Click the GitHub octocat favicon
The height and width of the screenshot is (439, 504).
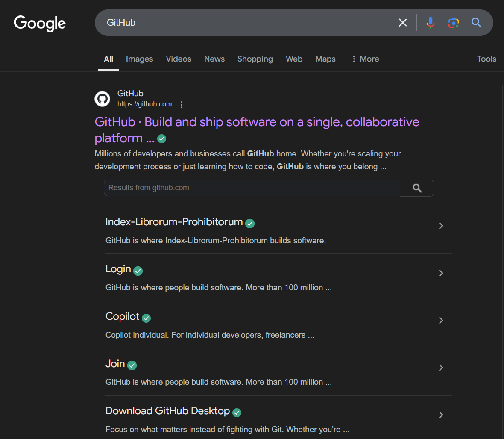pos(102,99)
